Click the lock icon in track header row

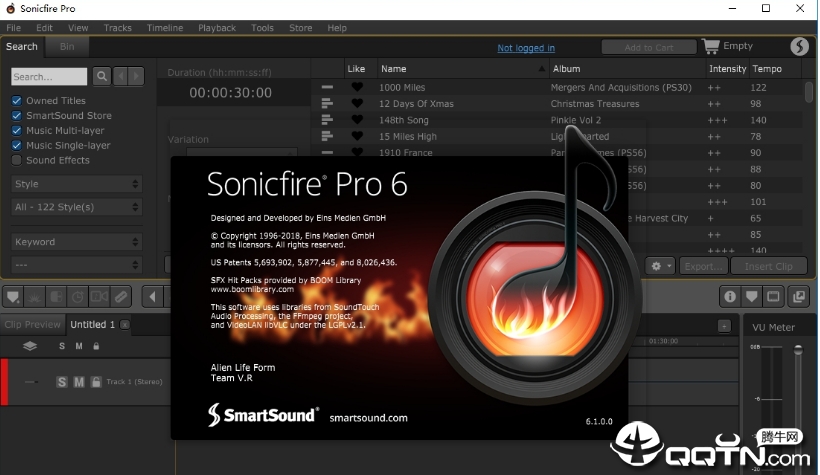96,346
